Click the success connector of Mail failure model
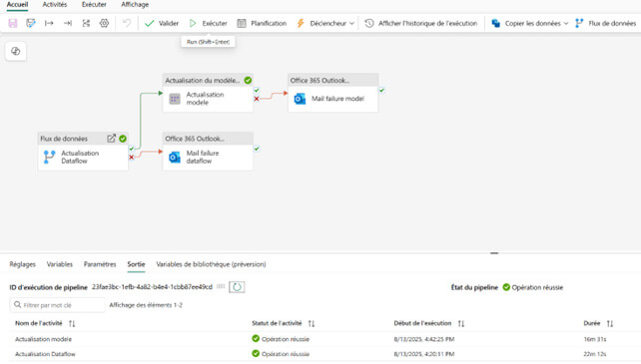This screenshot has height=364, width=641. [381, 91]
